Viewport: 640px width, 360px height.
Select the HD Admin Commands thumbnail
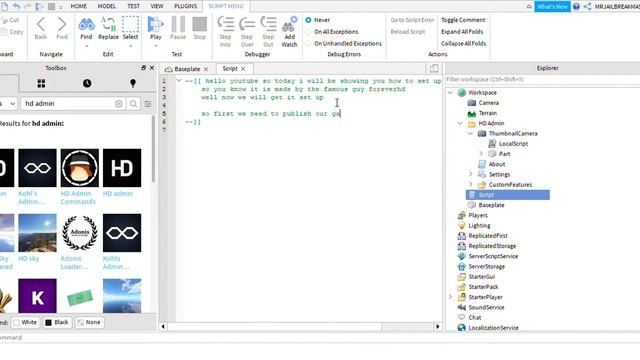click(80, 168)
